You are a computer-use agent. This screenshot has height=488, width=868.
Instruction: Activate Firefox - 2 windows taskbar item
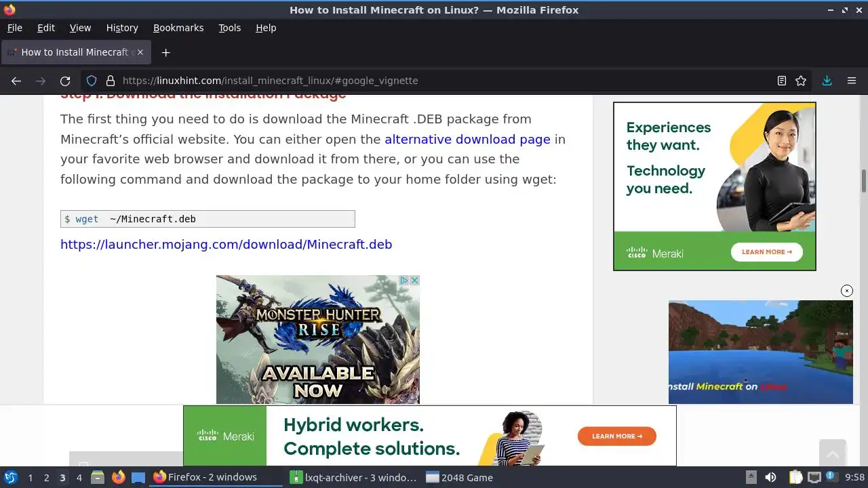point(216,477)
